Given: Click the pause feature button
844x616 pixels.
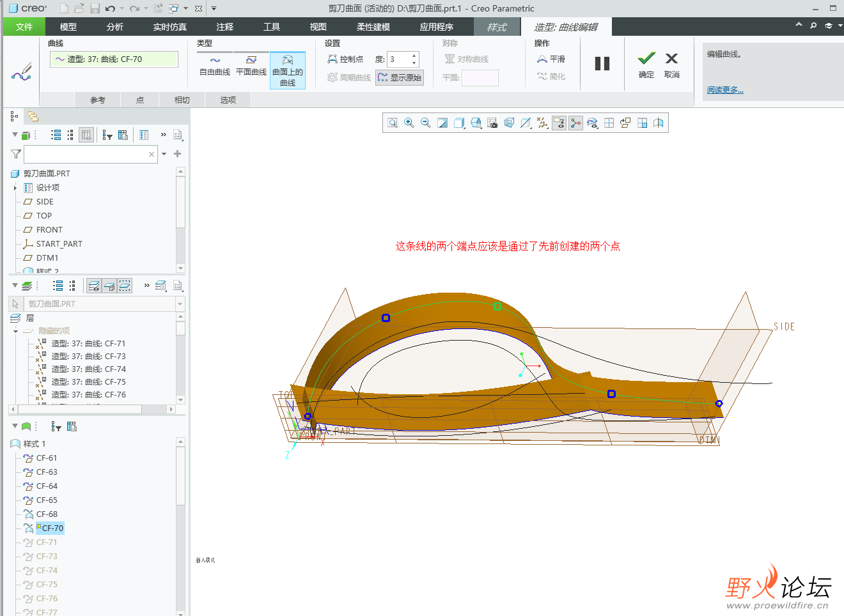Looking at the screenshot, I should point(602,63).
